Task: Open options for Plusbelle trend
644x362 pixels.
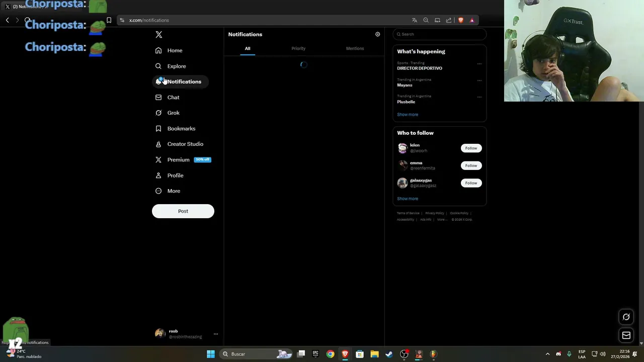Action: pos(479,97)
